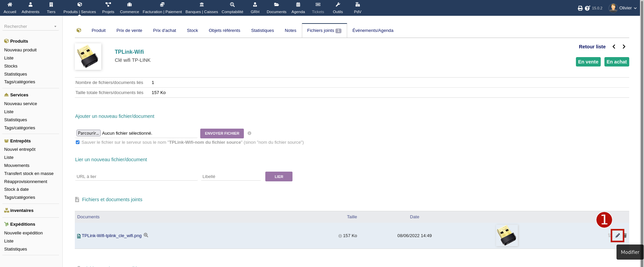The width and height of the screenshot is (644, 267).
Task: Open Réapprovisionnement sidebar link
Action: [x=25, y=182]
